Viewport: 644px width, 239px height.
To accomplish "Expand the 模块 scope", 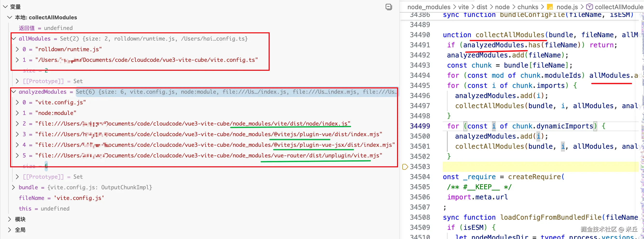I will tap(10, 219).
